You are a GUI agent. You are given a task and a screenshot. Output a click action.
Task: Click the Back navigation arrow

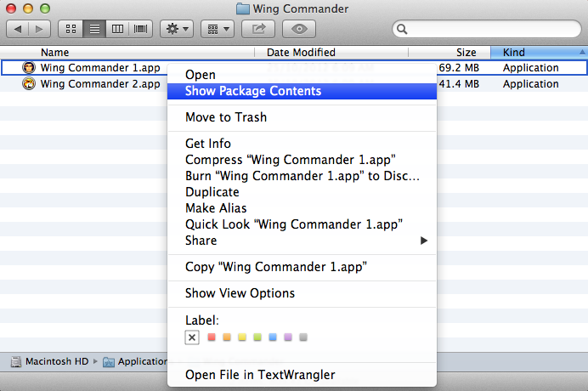18,29
